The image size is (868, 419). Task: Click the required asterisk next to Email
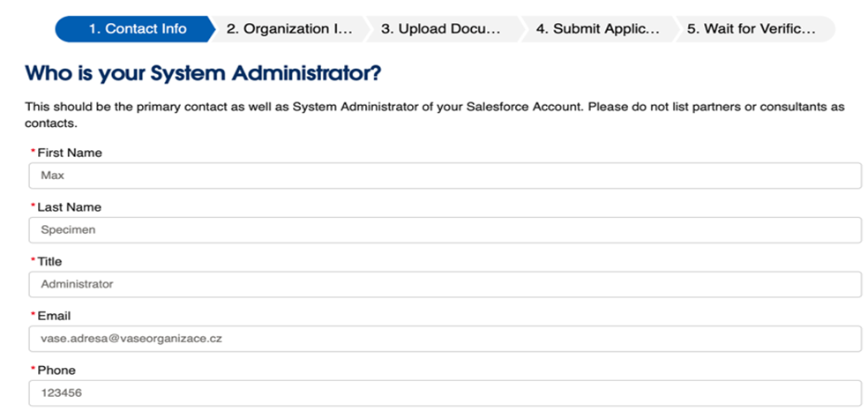33,316
